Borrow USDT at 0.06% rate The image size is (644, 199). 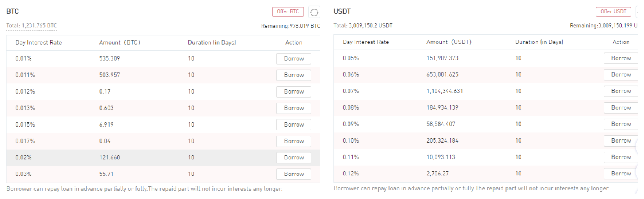621,75
